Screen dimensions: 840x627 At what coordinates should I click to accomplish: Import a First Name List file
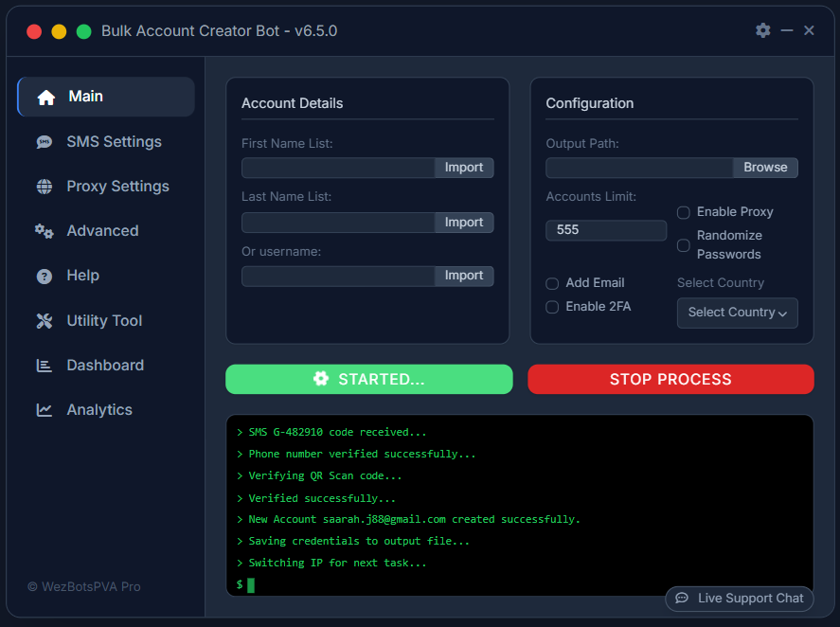(x=464, y=168)
